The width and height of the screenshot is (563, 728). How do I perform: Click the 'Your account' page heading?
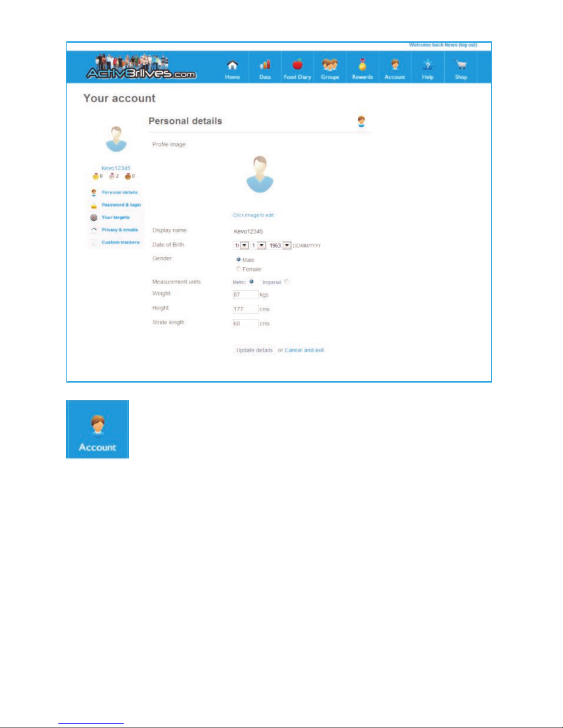(119, 98)
